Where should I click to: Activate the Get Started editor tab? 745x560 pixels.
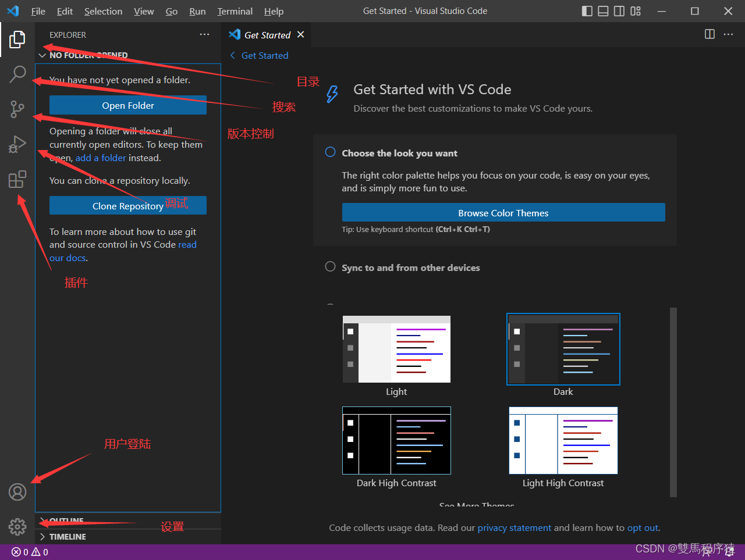266,35
